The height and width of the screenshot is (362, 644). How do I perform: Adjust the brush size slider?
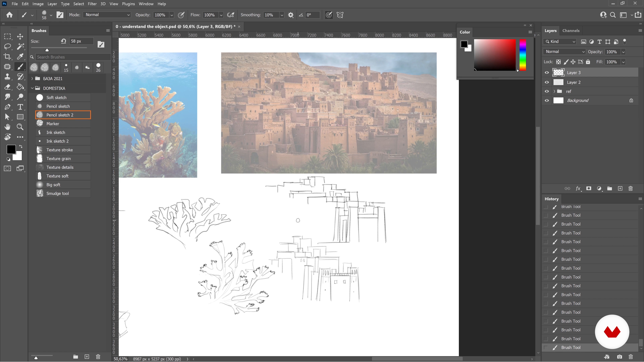tap(47, 50)
